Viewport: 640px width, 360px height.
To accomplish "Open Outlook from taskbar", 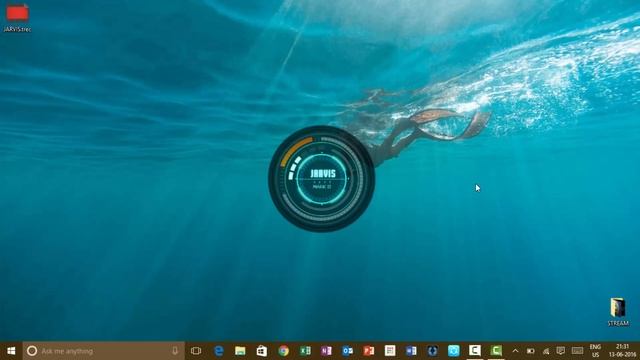I will 347,351.
